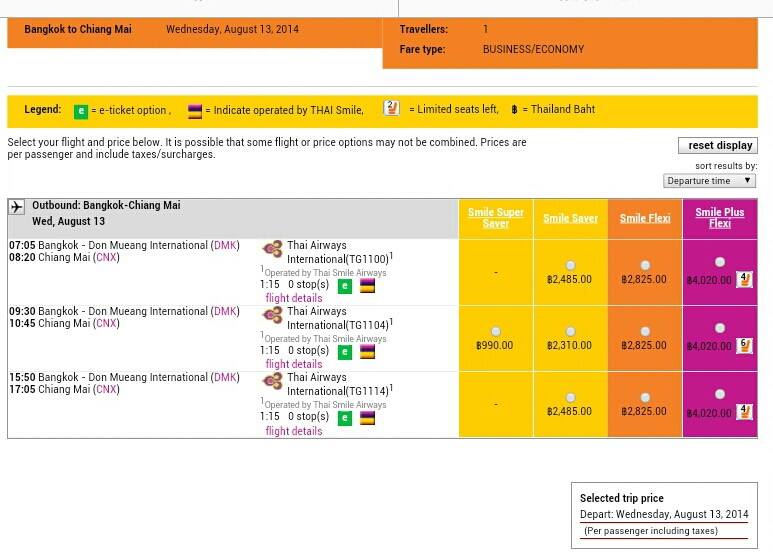This screenshot has height=552, width=773.
Task: Open the Smile Plus Flexi column header
Action: click(720, 218)
